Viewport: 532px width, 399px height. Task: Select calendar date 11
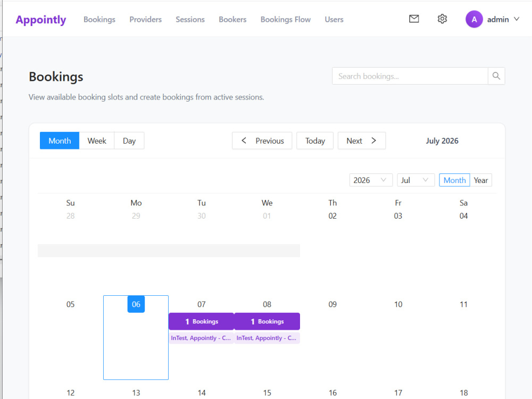click(463, 304)
